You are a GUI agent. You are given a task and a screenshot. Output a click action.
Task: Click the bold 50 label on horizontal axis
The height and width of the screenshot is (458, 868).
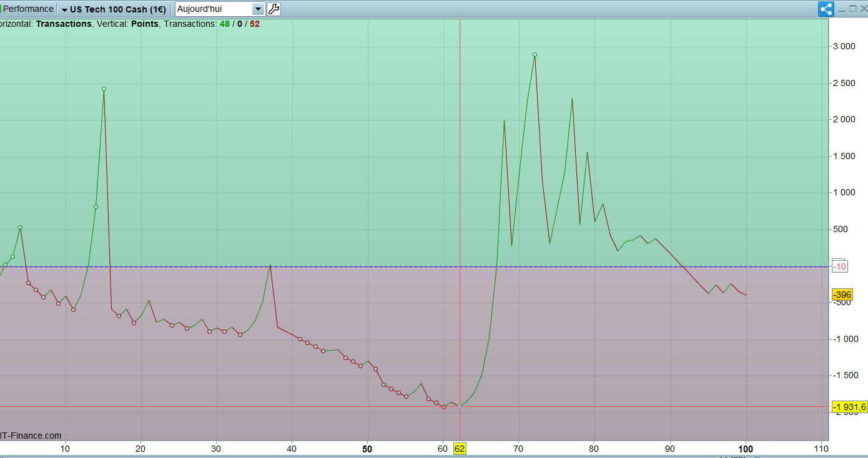point(367,449)
